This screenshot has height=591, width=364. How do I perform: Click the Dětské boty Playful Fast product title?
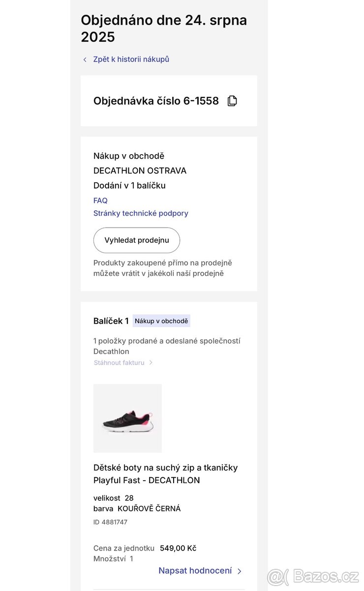tap(165, 474)
